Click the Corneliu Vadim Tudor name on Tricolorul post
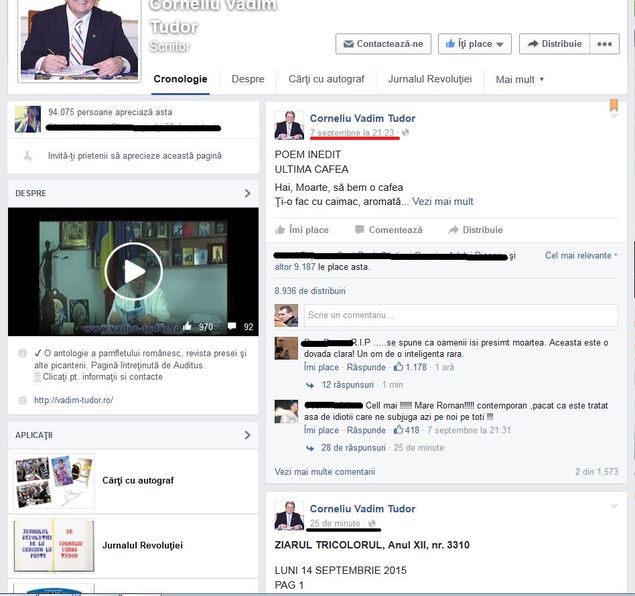This screenshot has width=635, height=596. pos(362,509)
